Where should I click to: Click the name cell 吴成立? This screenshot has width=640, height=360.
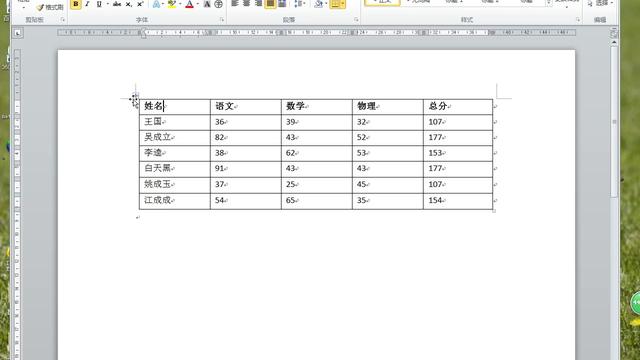(x=175, y=138)
